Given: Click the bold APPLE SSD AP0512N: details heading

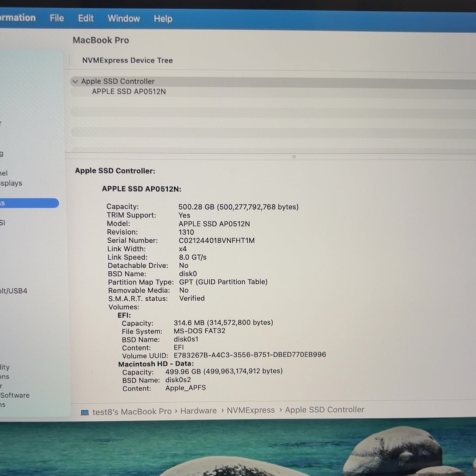Looking at the screenshot, I should 142,189.
